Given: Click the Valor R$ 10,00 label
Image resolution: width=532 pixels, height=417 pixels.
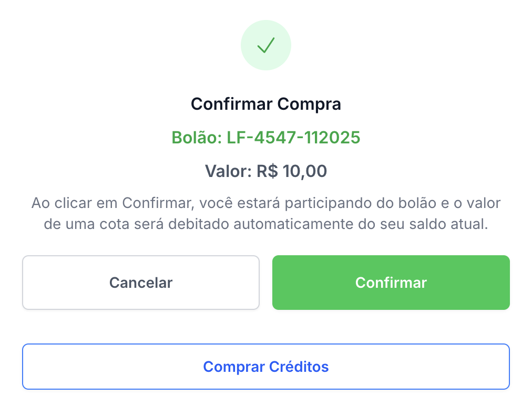Looking at the screenshot, I should 265,171.
